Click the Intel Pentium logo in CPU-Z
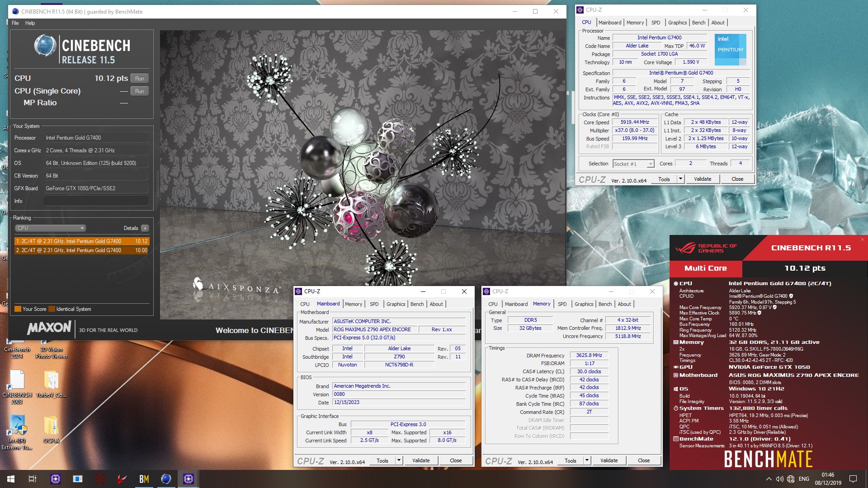Viewport: 868px width, 488px height. click(730, 49)
